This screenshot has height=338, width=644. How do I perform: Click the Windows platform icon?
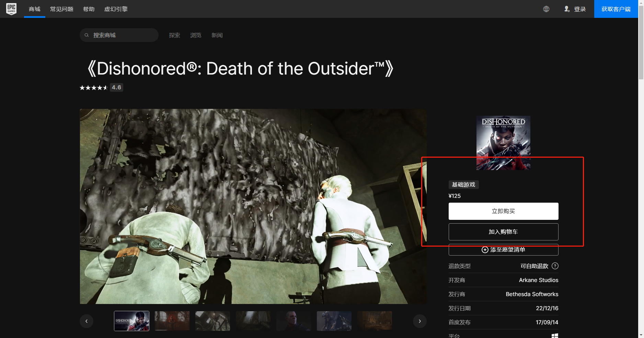[555, 336]
